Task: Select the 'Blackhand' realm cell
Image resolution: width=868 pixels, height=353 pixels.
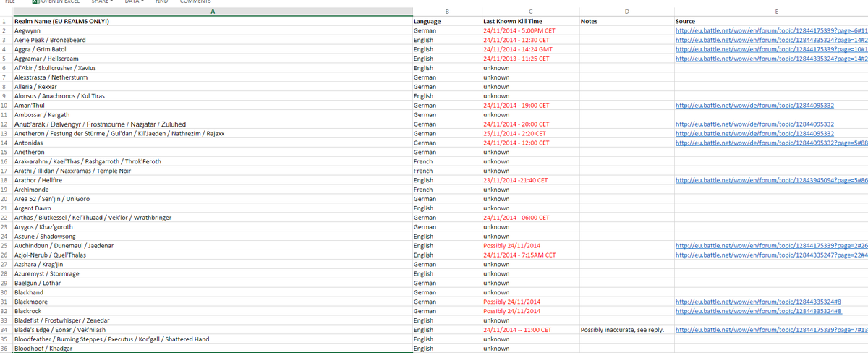Action: (x=212, y=292)
